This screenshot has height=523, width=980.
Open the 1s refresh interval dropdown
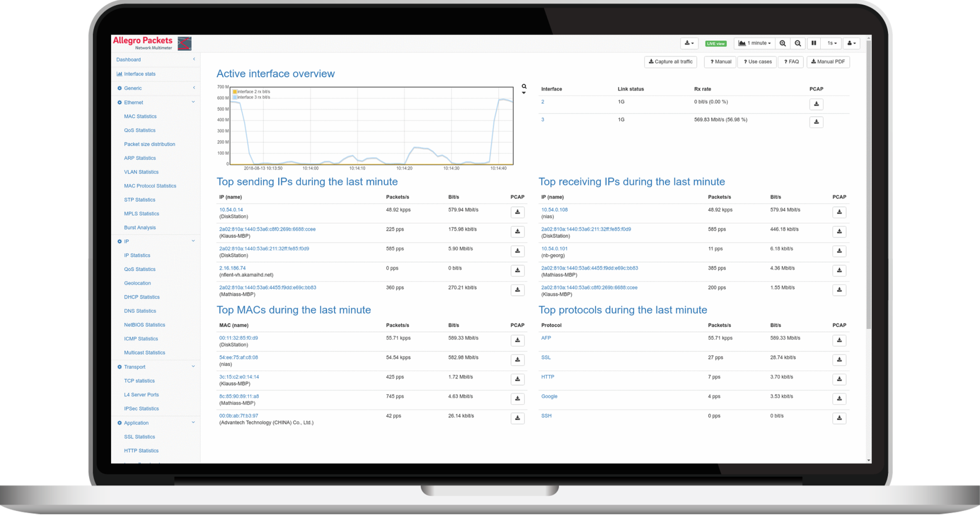[x=832, y=44]
